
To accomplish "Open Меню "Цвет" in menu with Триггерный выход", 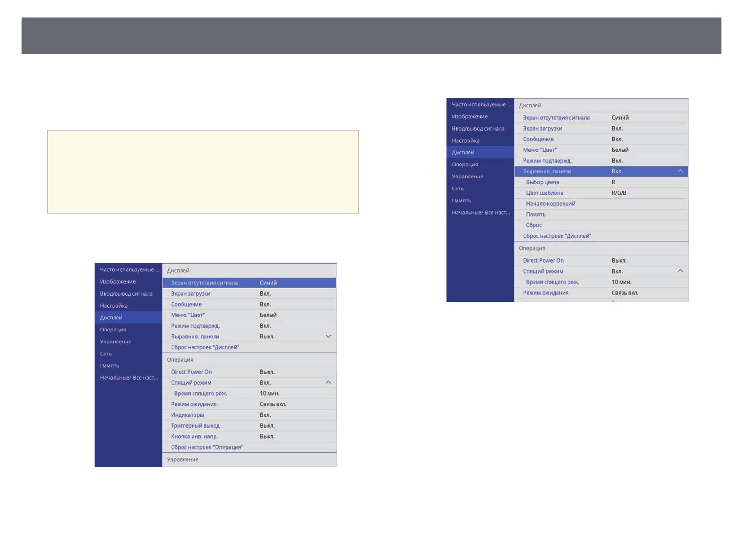I will tap(188, 315).
